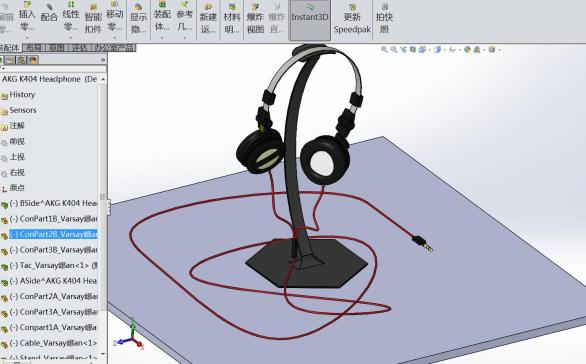Select root AKG K404 Headphone tree node

49,79
